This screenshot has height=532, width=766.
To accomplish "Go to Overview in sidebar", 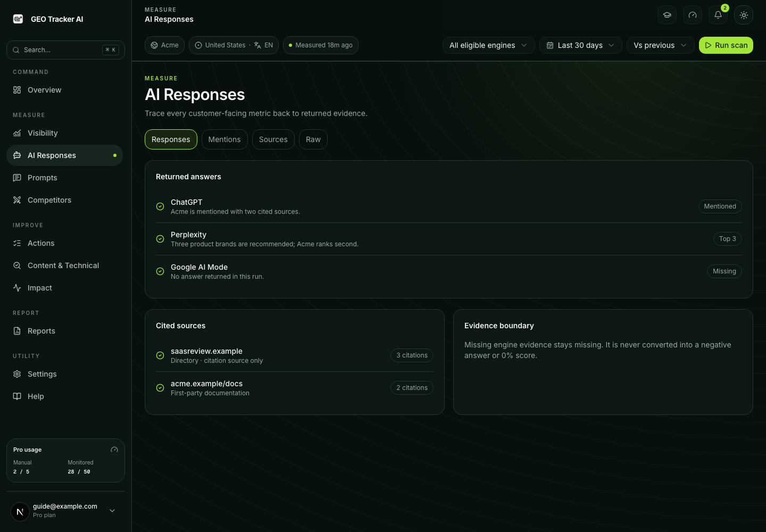I will pyautogui.click(x=64, y=90).
